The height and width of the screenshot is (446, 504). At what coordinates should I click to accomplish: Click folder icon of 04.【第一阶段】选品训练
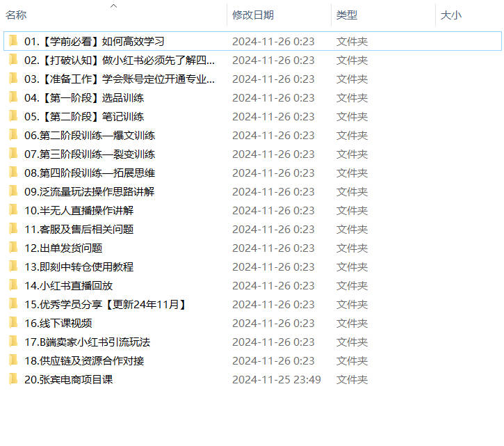13,97
